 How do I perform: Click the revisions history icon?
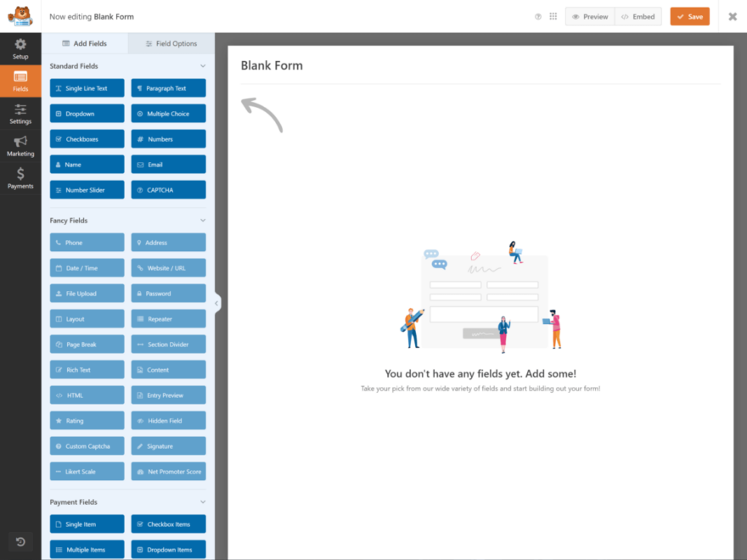click(x=20, y=541)
